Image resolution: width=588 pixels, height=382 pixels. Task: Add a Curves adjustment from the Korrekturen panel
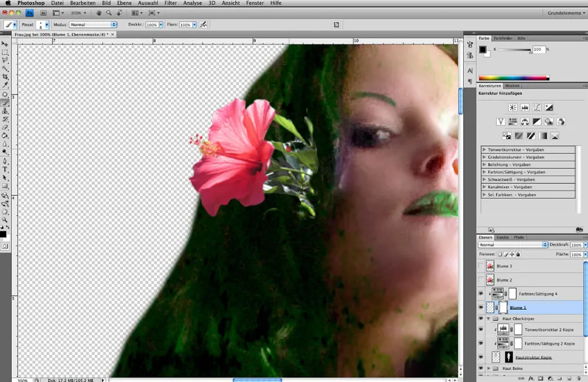(x=537, y=108)
